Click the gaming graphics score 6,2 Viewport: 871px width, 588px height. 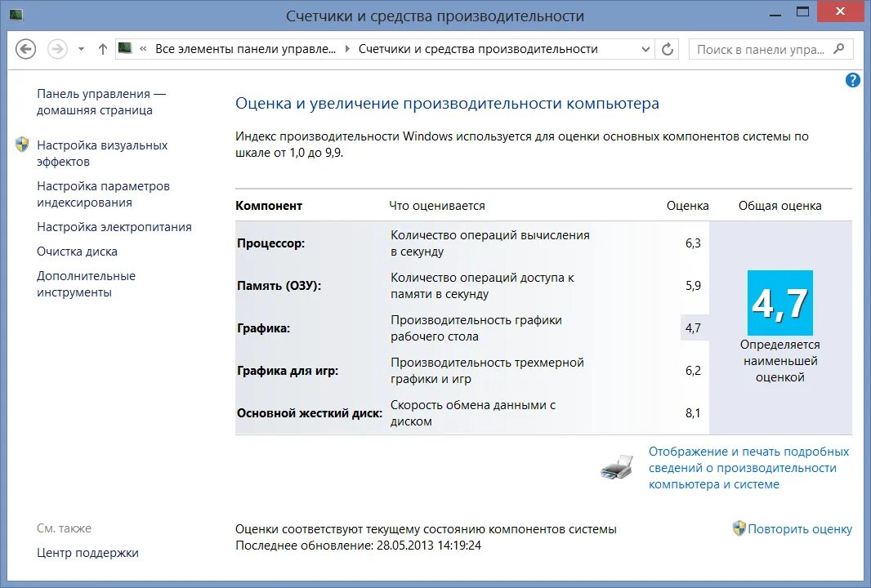[693, 371]
